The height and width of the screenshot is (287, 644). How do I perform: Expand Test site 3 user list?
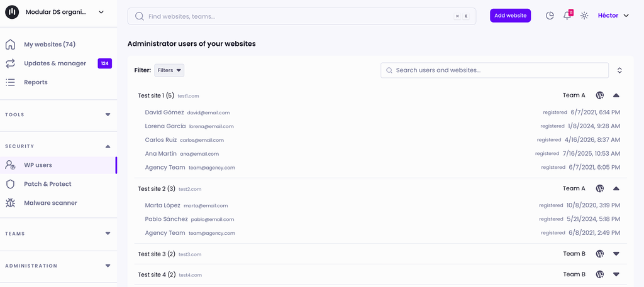(616, 254)
